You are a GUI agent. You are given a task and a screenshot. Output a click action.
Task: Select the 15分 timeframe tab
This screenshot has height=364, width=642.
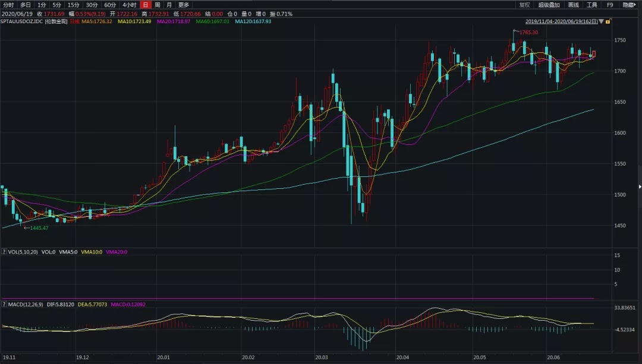(74, 5)
